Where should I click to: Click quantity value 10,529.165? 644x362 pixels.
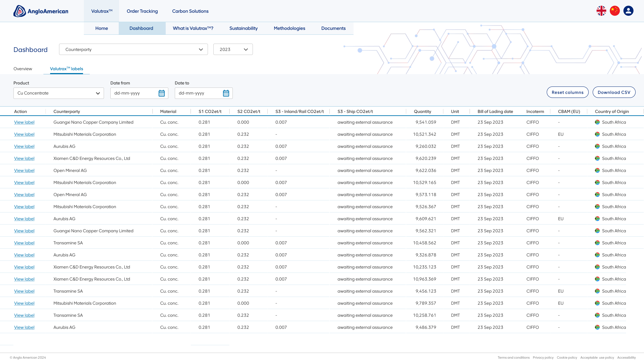(x=424, y=183)
